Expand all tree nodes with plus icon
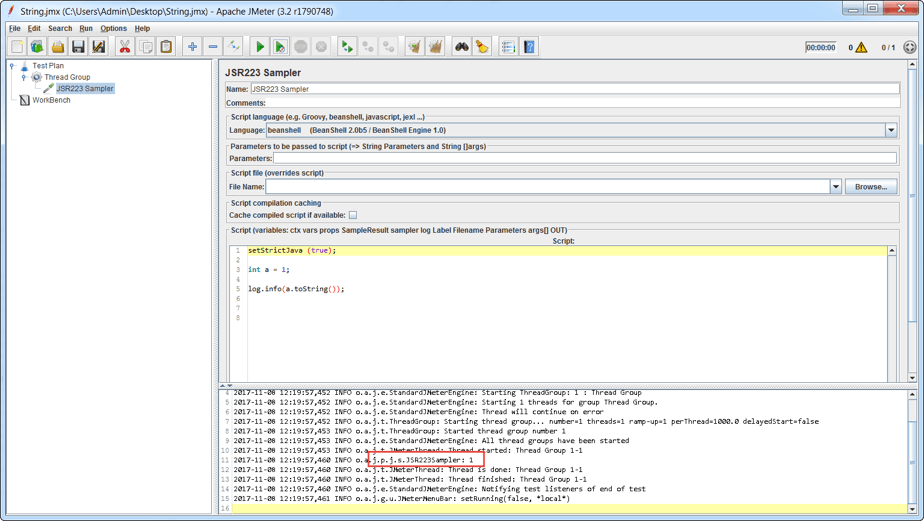 pyautogui.click(x=192, y=47)
